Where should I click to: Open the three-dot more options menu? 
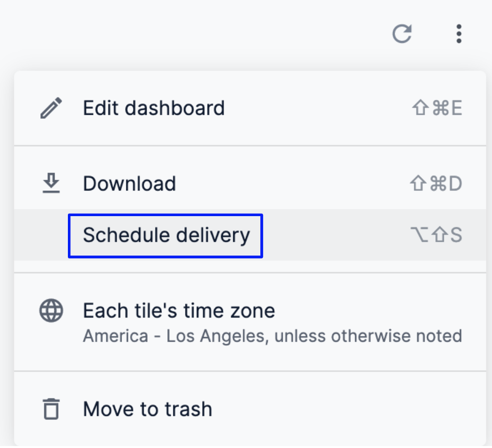coord(459,34)
